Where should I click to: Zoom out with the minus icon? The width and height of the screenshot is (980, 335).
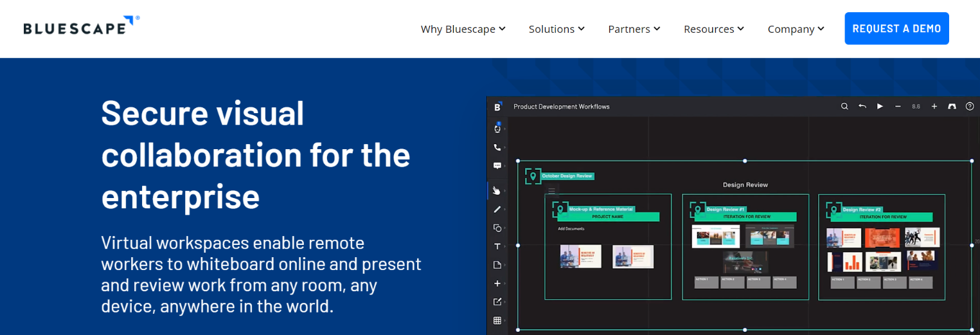898,106
